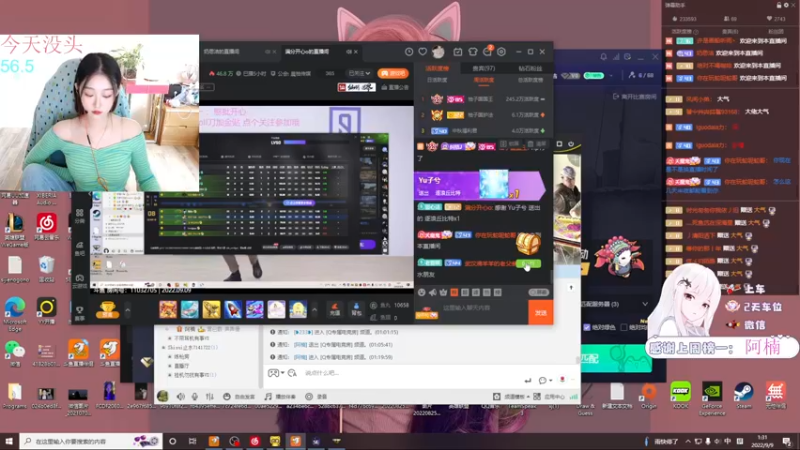Screen dimensions: 800x450
Task: Open Task View on the taskbar
Action: [192, 441]
